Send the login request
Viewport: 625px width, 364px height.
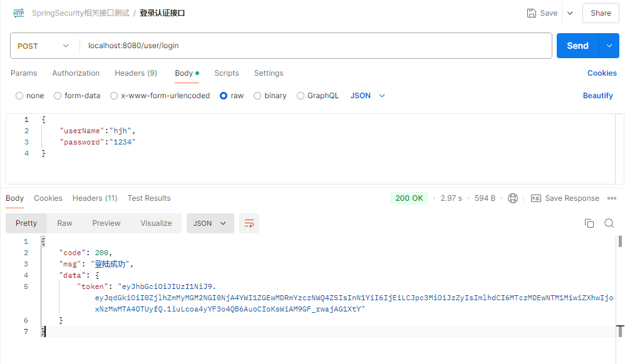click(x=577, y=46)
